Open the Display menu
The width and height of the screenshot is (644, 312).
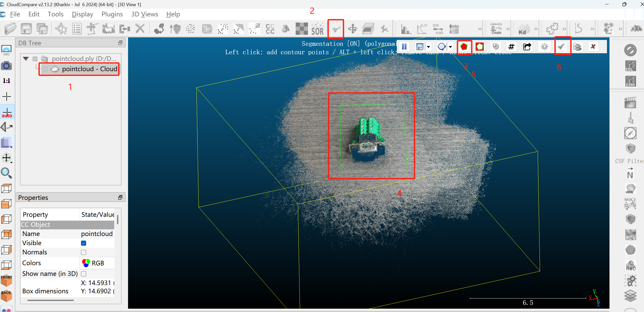pos(82,14)
